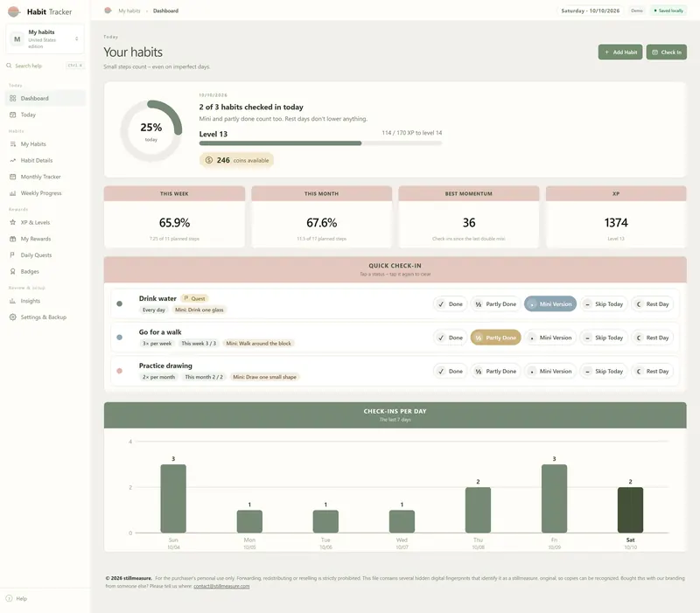Set Rest Day for Go for a walk
This screenshot has height=613, width=700.
[653, 338]
